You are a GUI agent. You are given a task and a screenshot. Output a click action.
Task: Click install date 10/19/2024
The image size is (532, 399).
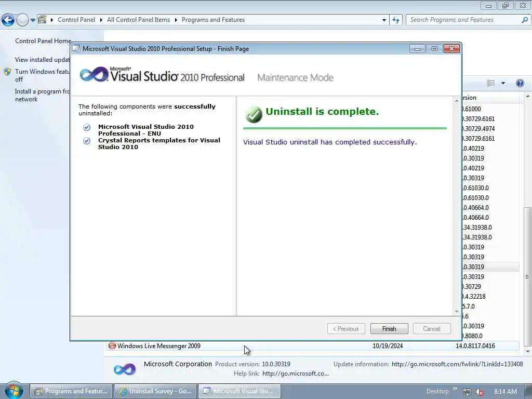388,345
